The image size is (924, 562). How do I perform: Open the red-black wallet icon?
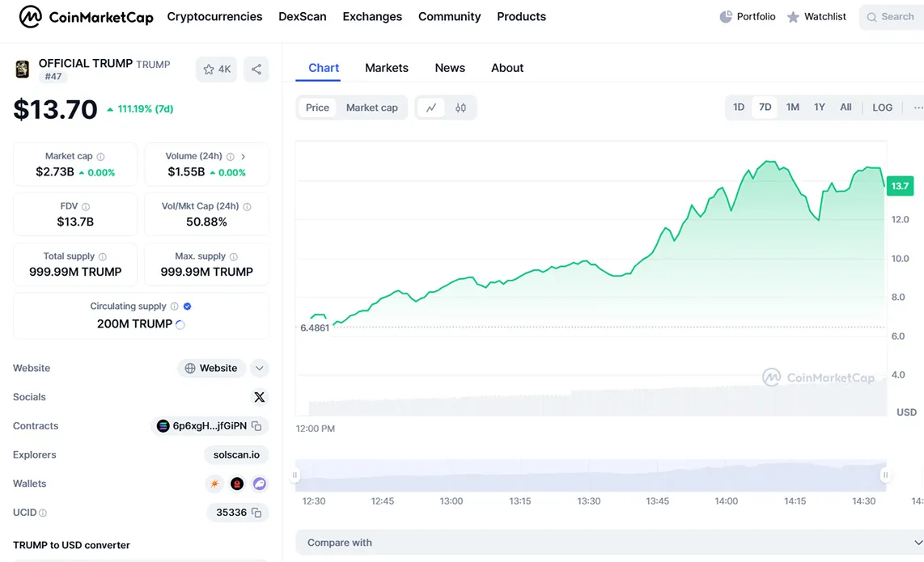pos(237,484)
